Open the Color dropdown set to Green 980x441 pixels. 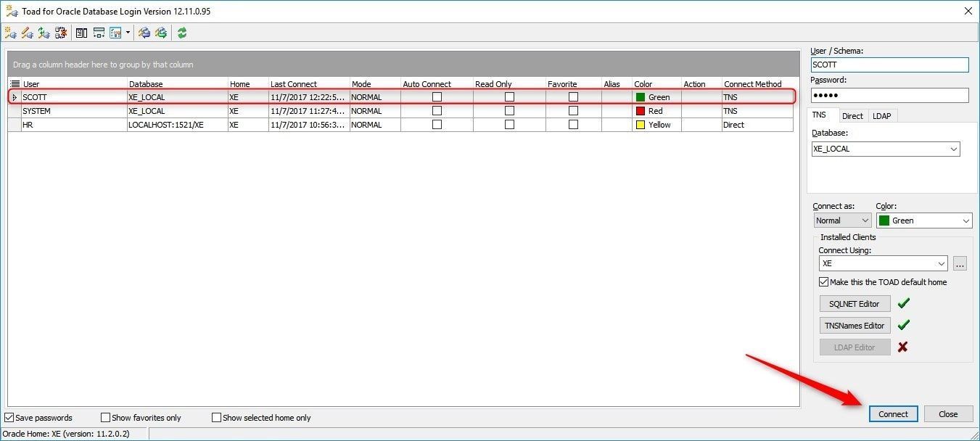click(x=965, y=220)
